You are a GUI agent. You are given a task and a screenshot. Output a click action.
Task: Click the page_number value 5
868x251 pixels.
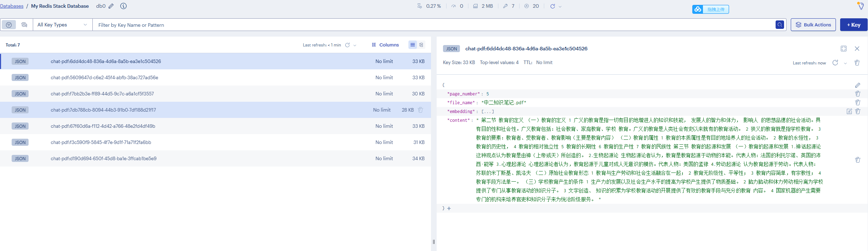pos(488,94)
